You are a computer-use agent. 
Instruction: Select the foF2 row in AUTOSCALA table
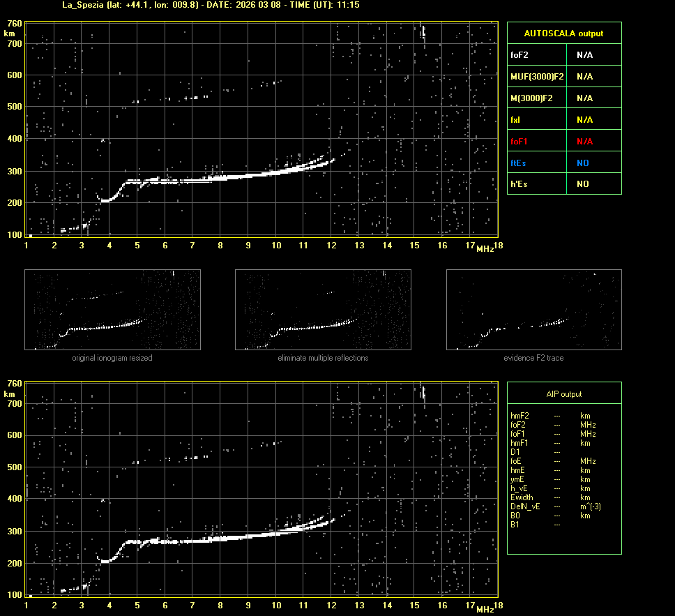click(563, 54)
